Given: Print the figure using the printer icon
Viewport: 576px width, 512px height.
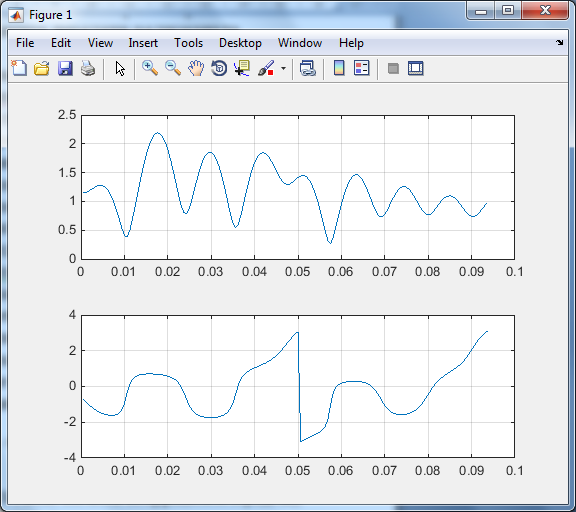Looking at the screenshot, I should coord(88,68).
